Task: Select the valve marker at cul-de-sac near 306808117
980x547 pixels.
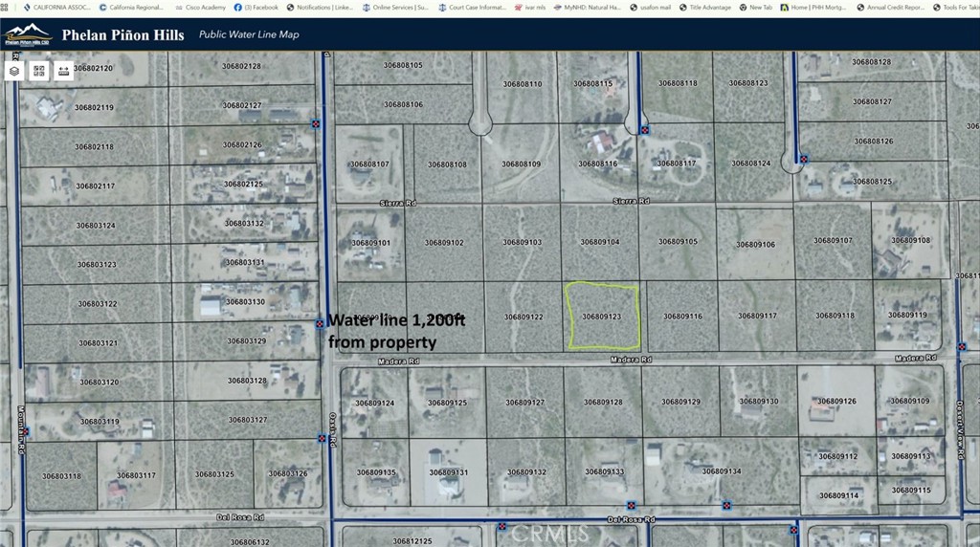Action: (645, 130)
